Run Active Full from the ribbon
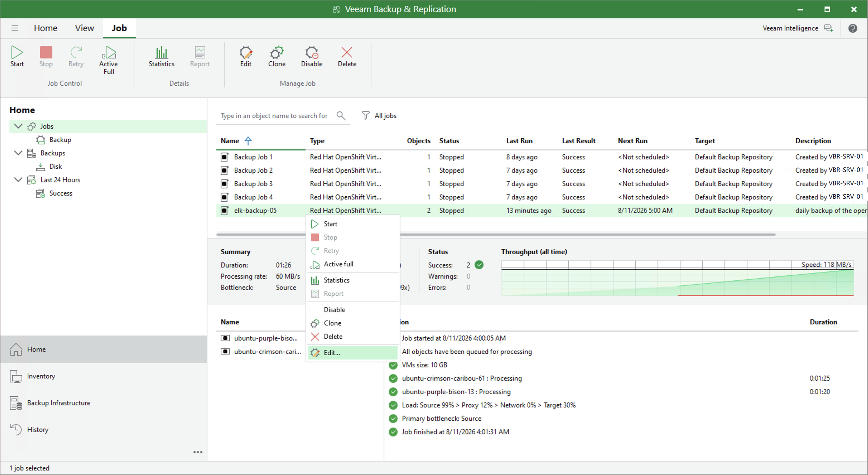 pos(109,60)
